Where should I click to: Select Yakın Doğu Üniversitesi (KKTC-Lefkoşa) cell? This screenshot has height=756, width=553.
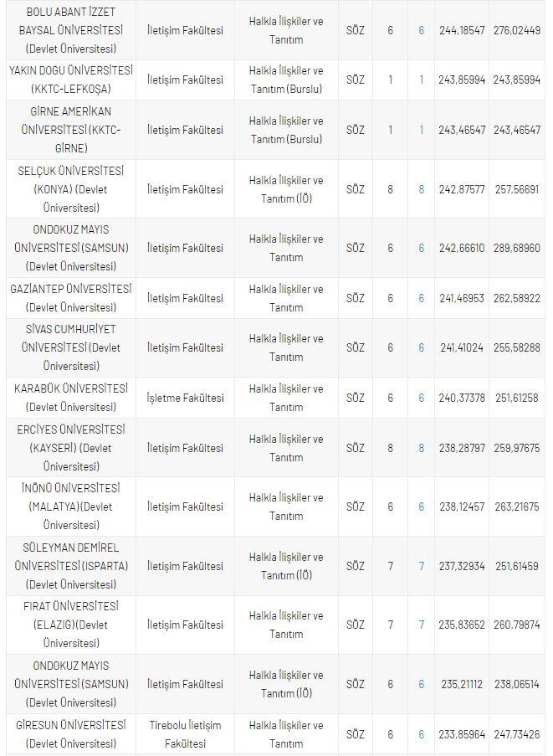pos(70,80)
